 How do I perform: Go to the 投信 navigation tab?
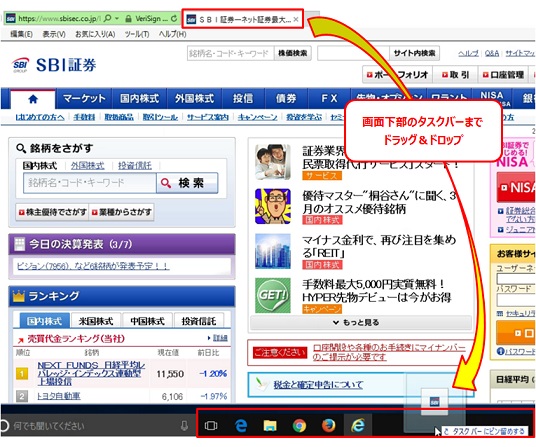(243, 99)
